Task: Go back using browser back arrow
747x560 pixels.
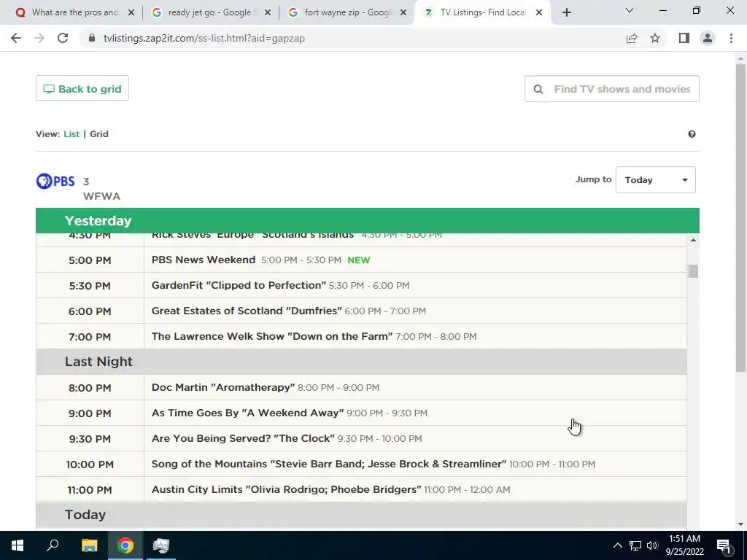Action: (16, 38)
